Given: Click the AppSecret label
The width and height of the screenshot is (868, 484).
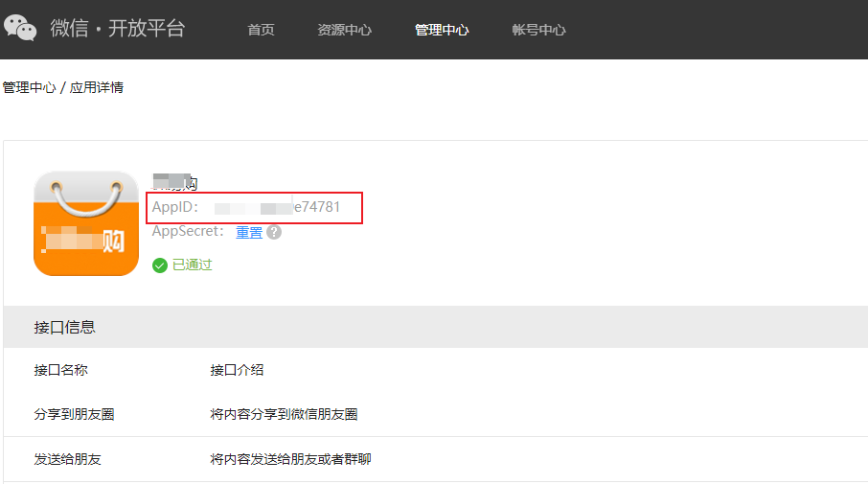Looking at the screenshot, I should [x=188, y=231].
